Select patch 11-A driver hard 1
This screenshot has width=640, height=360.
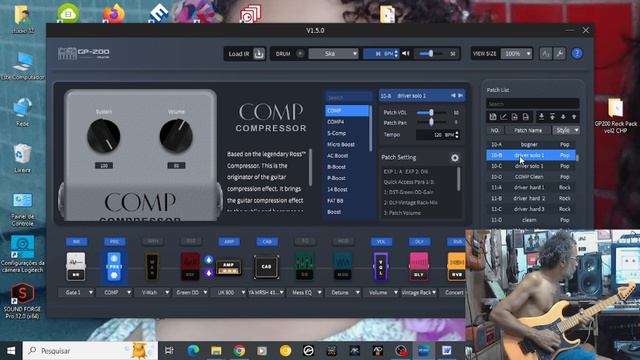tap(531, 187)
